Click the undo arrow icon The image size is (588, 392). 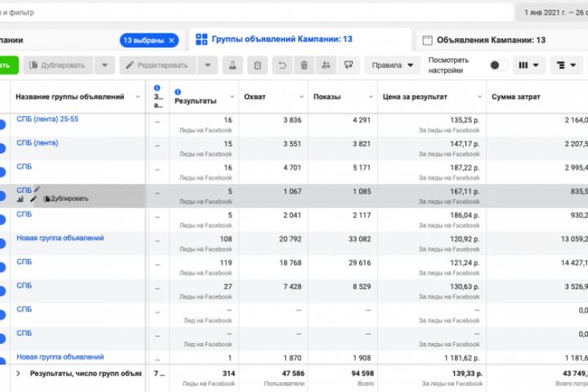[x=282, y=65]
